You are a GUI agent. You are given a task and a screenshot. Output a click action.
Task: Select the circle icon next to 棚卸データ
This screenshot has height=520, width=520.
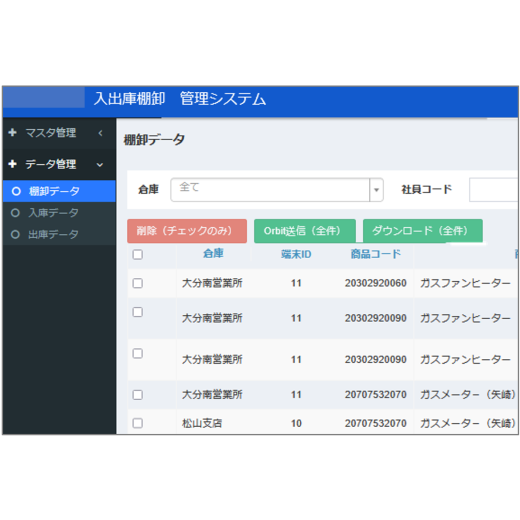pyautogui.click(x=16, y=191)
